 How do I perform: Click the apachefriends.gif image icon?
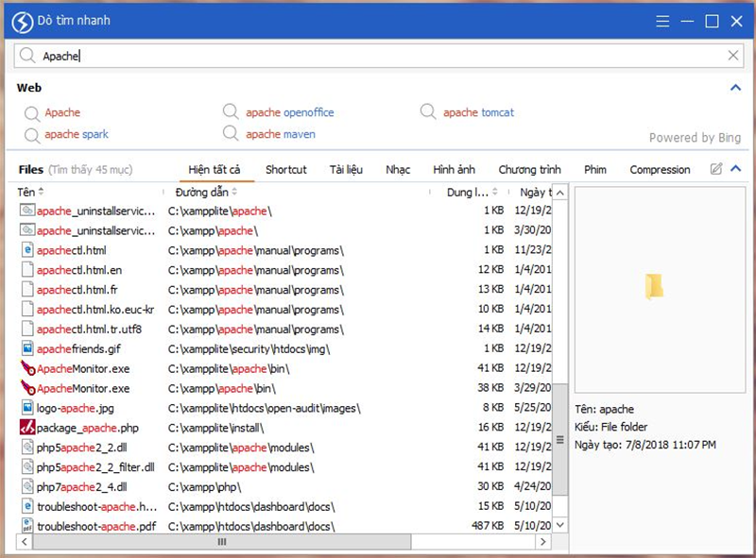(x=27, y=347)
